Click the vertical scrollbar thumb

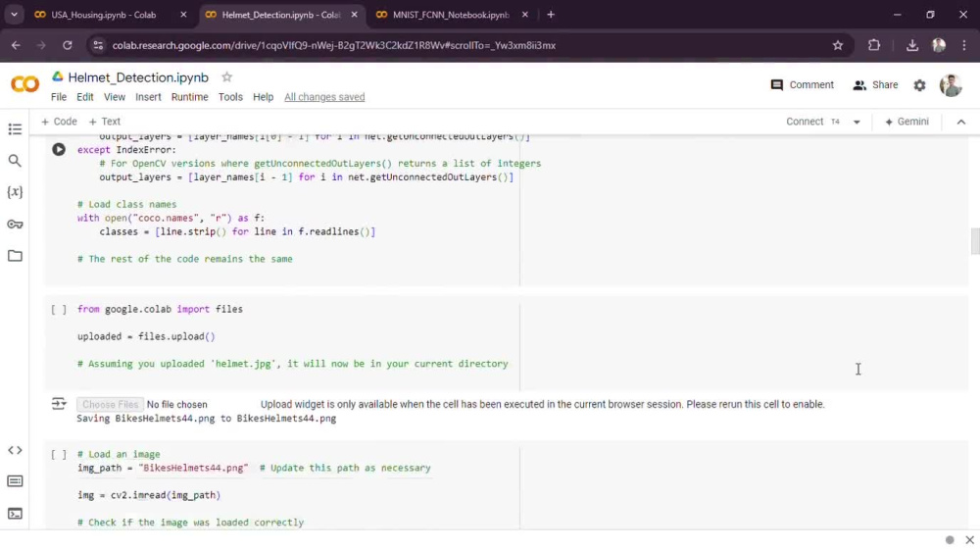[974, 241]
